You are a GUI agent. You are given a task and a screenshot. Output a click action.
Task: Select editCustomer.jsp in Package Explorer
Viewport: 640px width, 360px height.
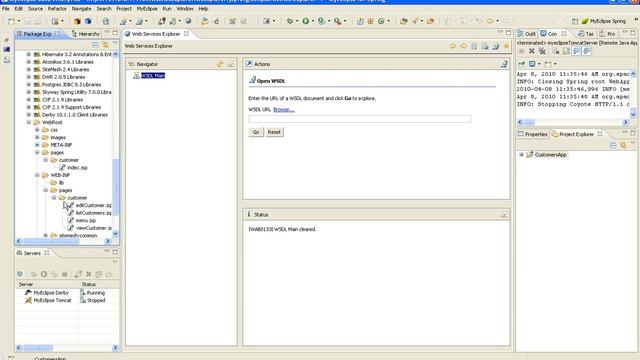coord(94,205)
